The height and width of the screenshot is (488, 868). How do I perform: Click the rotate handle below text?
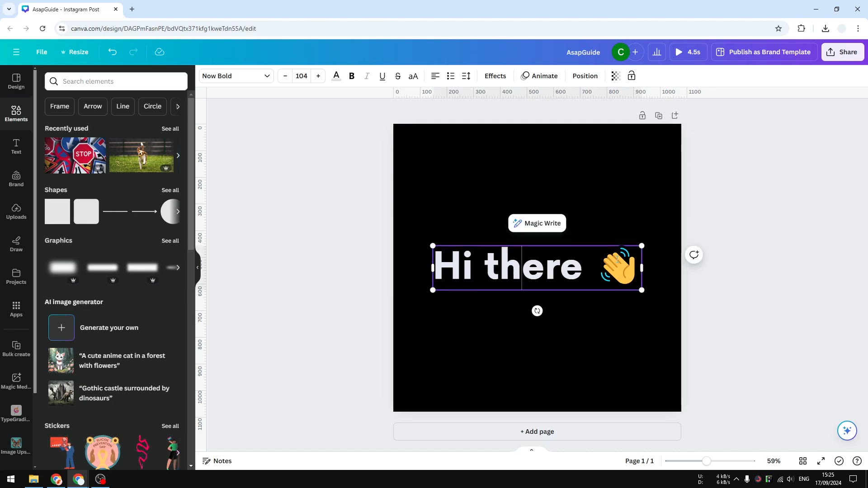537,311
